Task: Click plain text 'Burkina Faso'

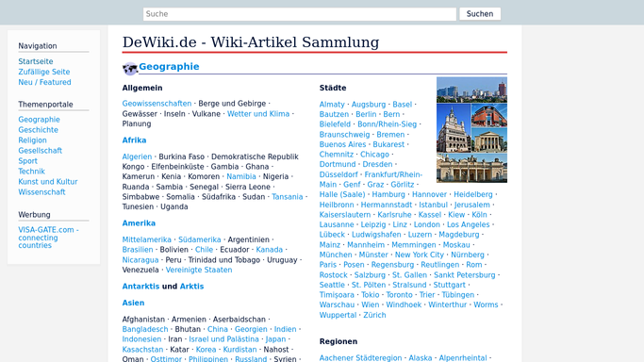Action: tap(182, 156)
